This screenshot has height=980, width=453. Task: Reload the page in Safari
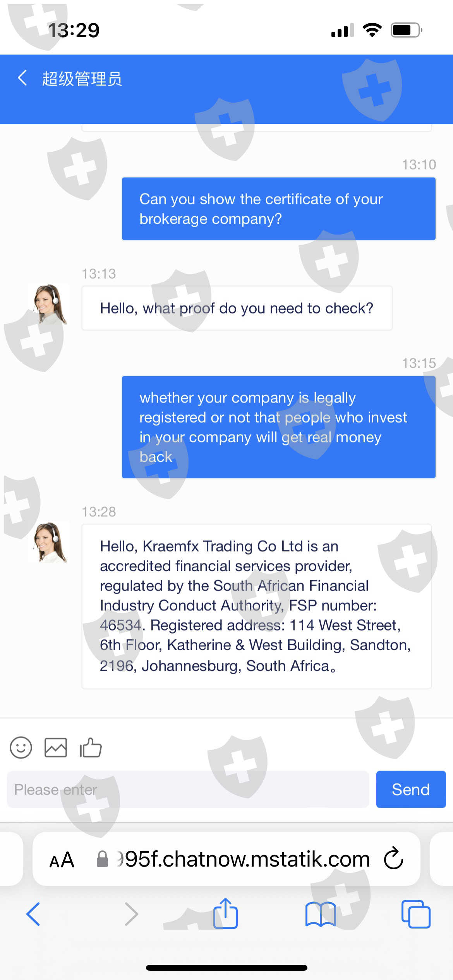[394, 859]
